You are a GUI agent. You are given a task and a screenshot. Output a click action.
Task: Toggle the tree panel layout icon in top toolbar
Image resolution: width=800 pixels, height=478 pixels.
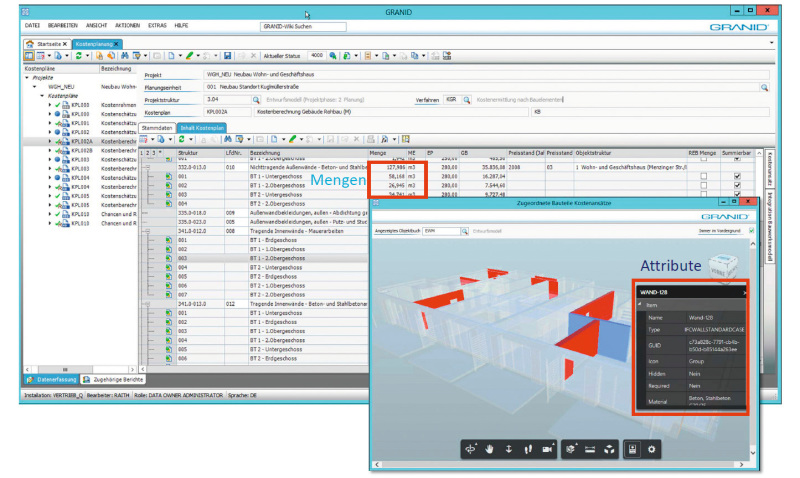29,56
